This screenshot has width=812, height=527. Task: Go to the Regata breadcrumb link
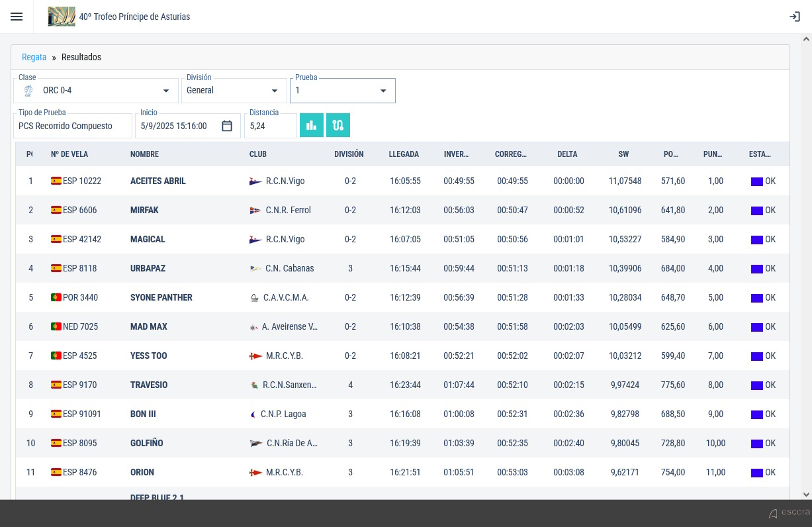pyautogui.click(x=34, y=57)
